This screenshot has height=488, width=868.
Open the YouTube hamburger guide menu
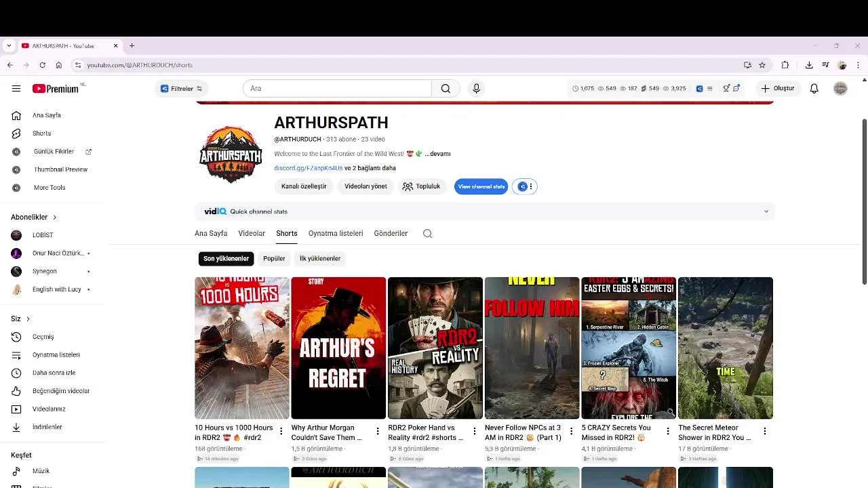[x=16, y=89]
